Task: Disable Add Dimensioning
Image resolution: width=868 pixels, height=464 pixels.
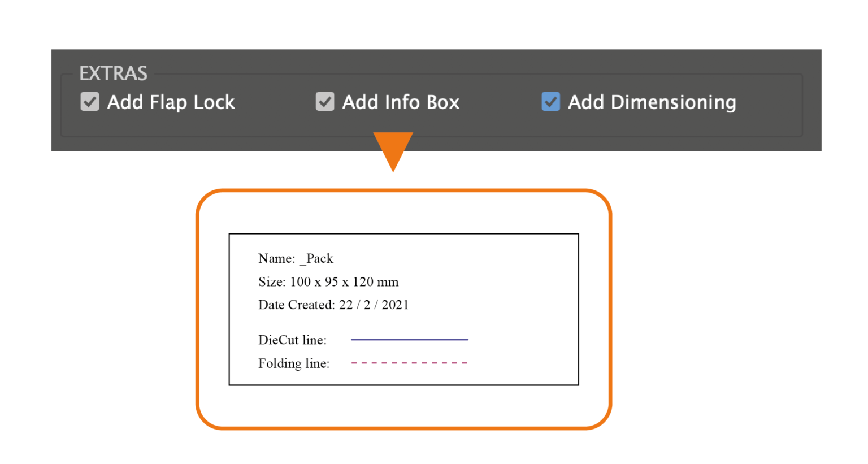Action: pyautogui.click(x=550, y=102)
